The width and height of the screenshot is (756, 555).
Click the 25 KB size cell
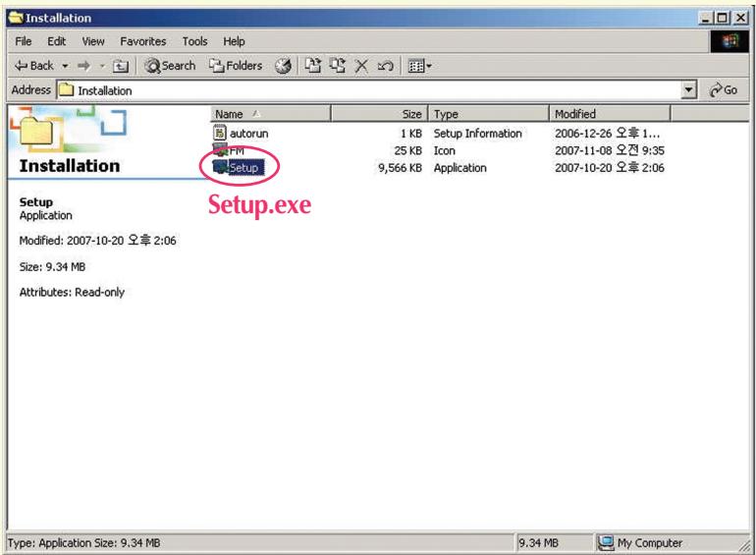pyautogui.click(x=407, y=150)
